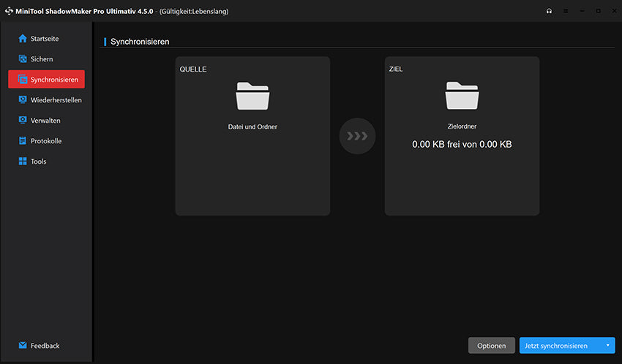The height and width of the screenshot is (364, 622).
Task: Click the source folder icon under QUELLE
Action: [x=252, y=96]
